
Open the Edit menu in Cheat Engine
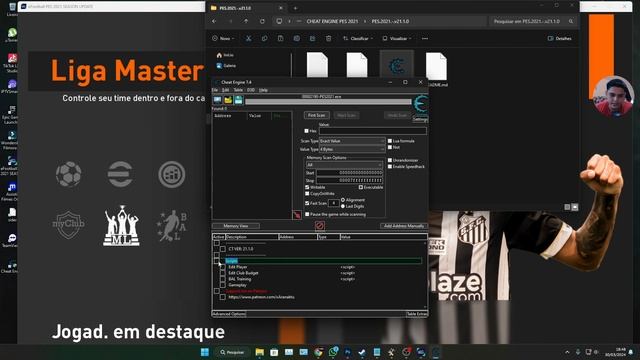click(225, 90)
